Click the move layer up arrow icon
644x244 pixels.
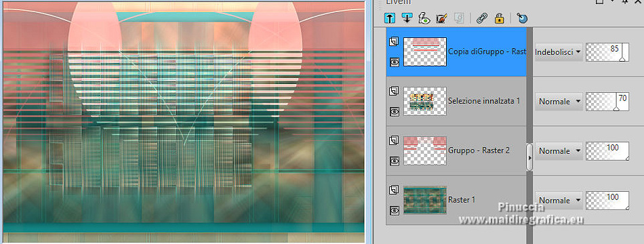[390, 18]
